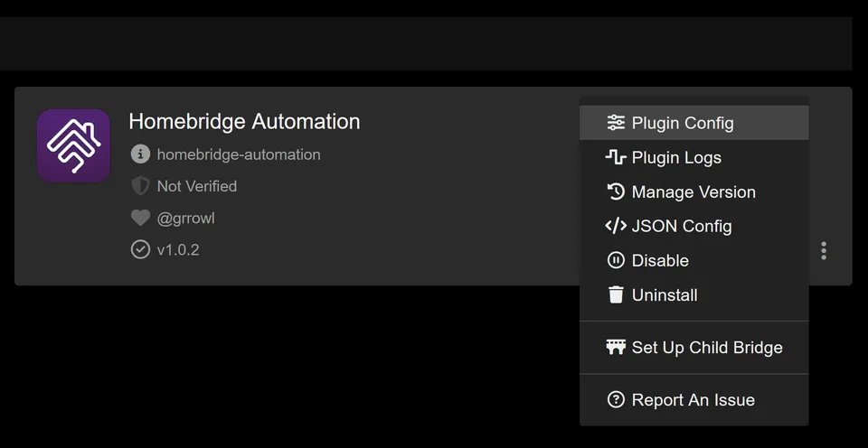Click the question mark icon beside Report
The width and height of the screenshot is (868, 448).
click(x=616, y=400)
